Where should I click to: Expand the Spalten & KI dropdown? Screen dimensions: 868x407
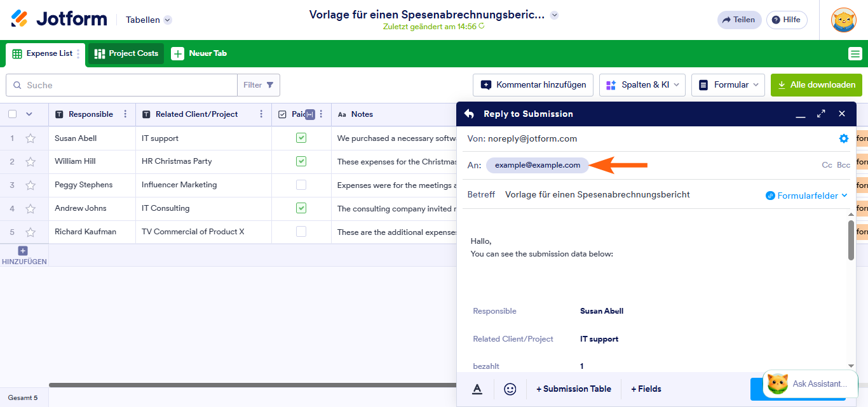click(x=642, y=84)
